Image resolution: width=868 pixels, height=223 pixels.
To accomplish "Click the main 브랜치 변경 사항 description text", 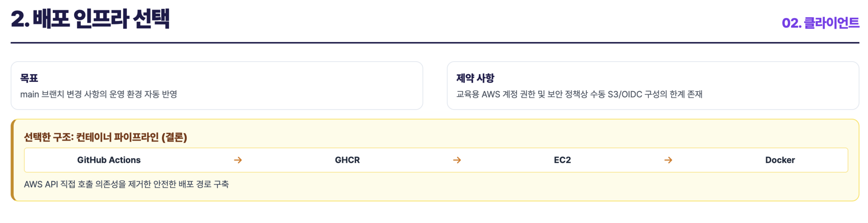I will point(99,94).
